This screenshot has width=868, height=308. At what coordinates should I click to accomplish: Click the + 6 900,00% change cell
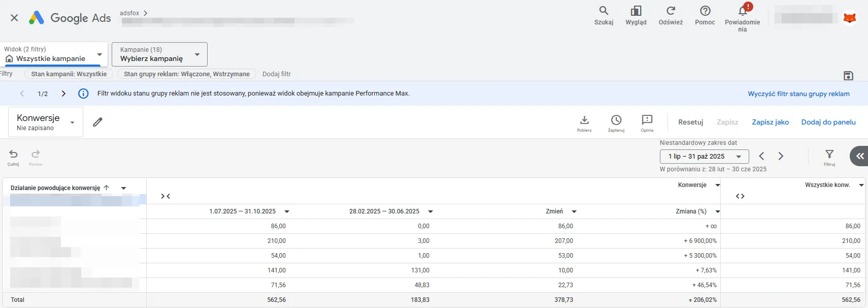coord(700,241)
